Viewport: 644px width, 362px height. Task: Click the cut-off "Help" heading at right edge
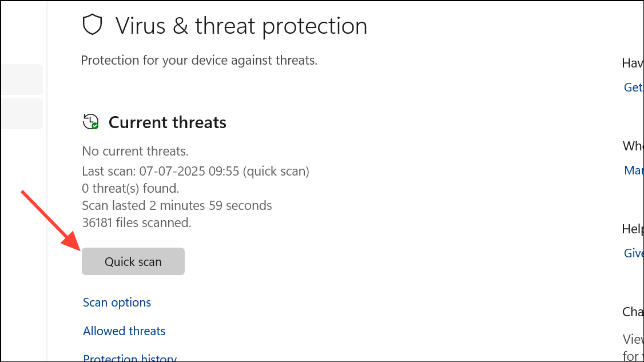[x=633, y=229]
